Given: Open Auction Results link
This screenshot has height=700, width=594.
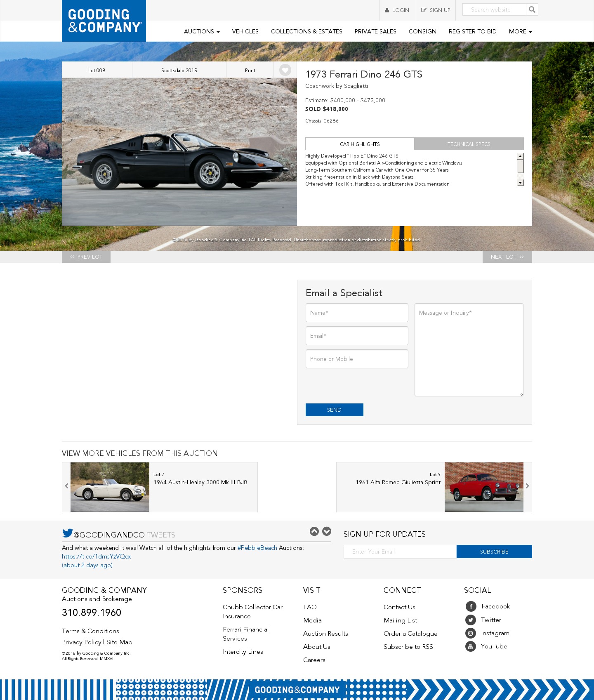Looking at the screenshot, I should point(325,634).
